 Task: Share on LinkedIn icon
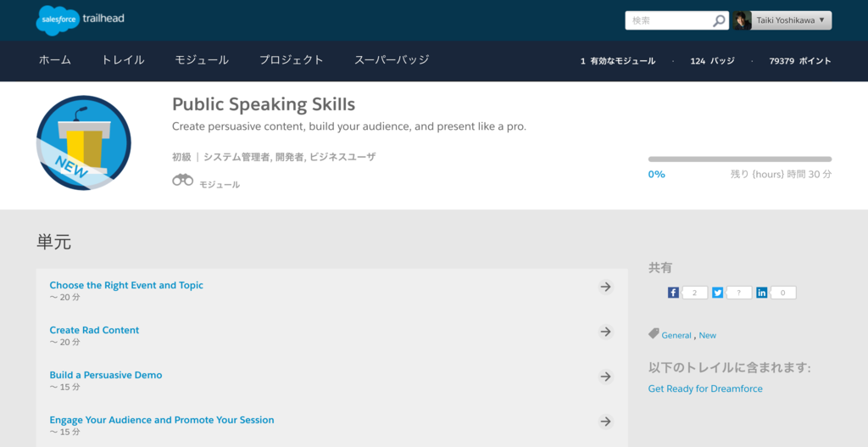coord(762,293)
